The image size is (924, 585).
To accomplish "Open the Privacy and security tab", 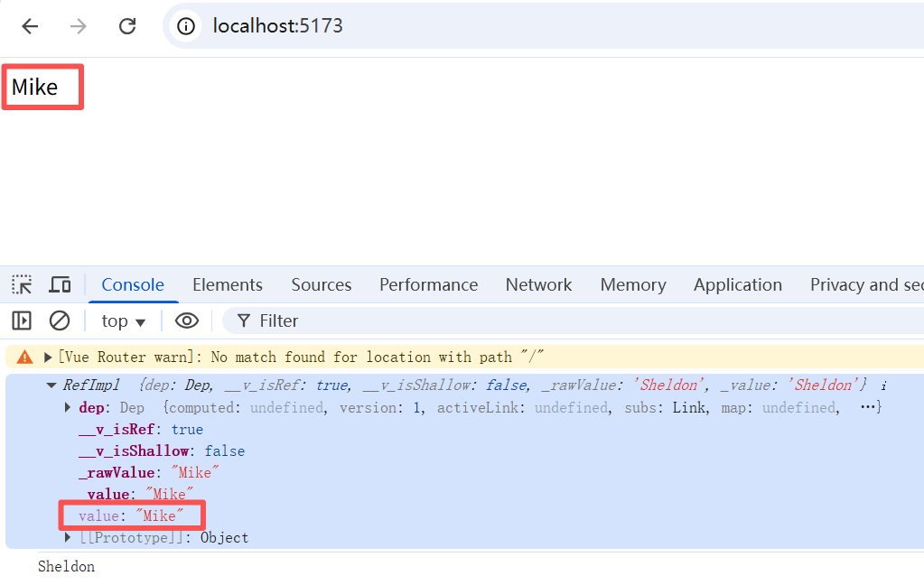I will click(x=866, y=285).
